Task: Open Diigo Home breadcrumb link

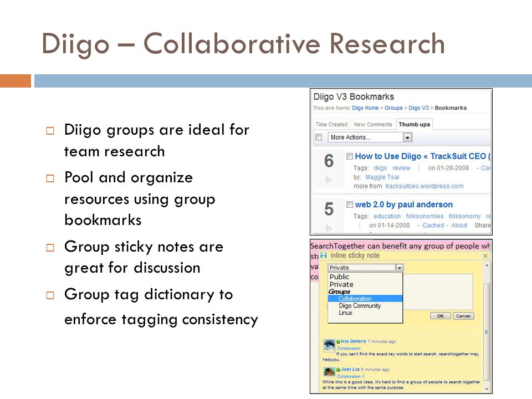Action: (x=365, y=108)
